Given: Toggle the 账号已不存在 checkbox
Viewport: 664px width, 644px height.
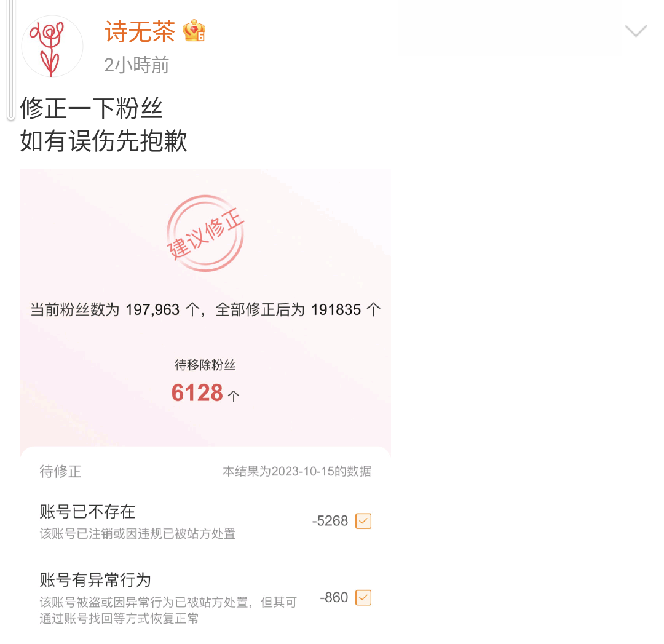Looking at the screenshot, I should 363,521.
